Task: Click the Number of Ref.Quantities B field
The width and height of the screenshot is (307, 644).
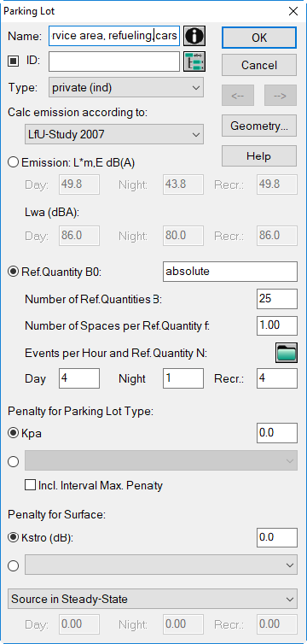Action: pos(277,299)
